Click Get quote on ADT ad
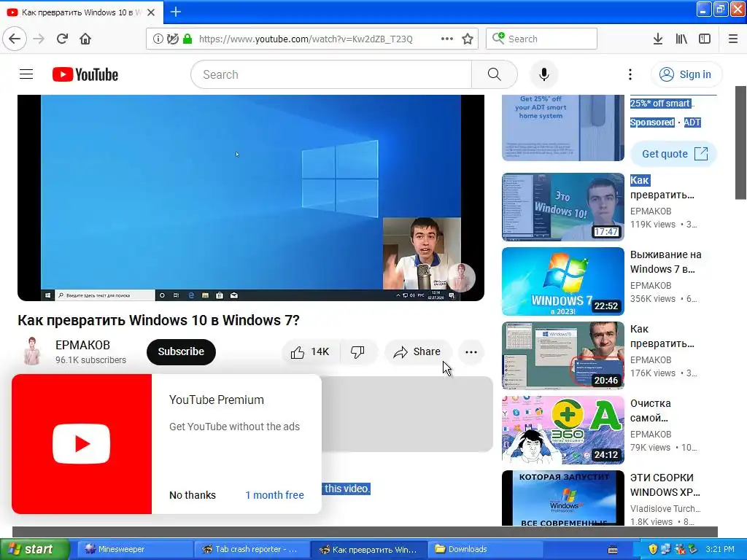The width and height of the screenshot is (747, 560). point(674,154)
